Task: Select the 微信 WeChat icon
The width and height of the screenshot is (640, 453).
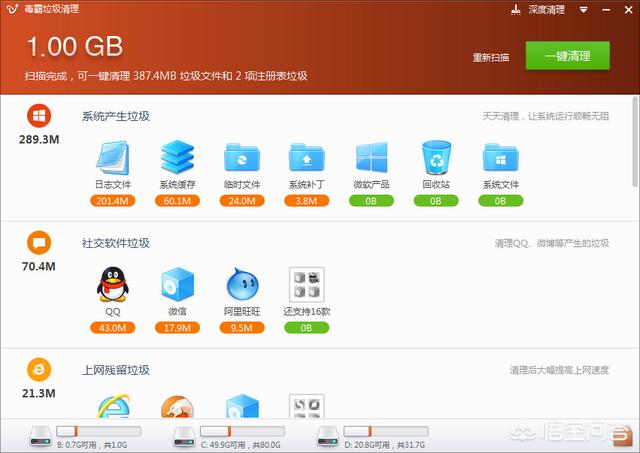Action: pyautogui.click(x=177, y=284)
